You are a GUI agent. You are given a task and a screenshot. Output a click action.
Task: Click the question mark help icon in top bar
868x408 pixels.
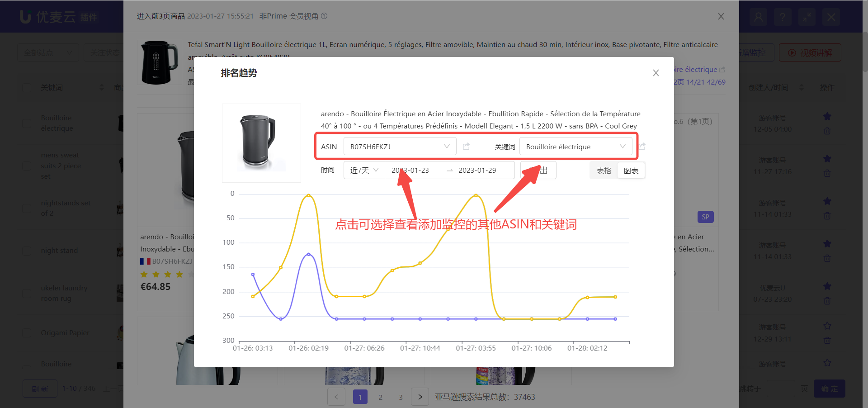click(x=783, y=17)
